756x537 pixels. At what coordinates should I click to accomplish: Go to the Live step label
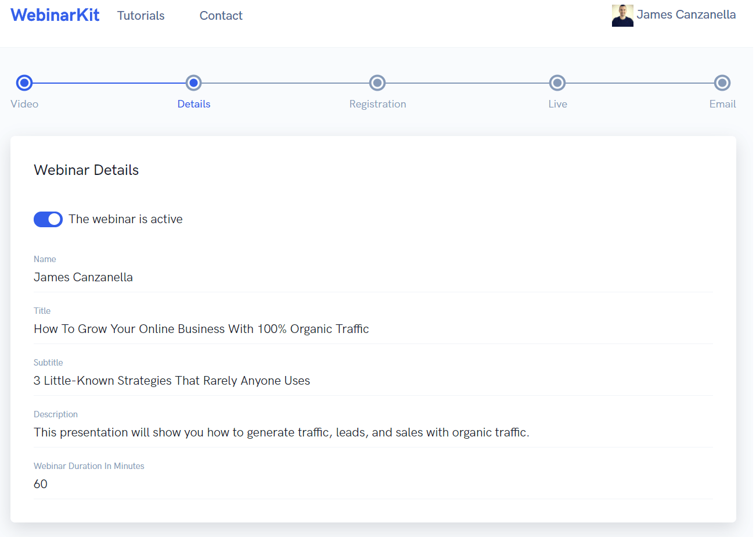tap(557, 104)
